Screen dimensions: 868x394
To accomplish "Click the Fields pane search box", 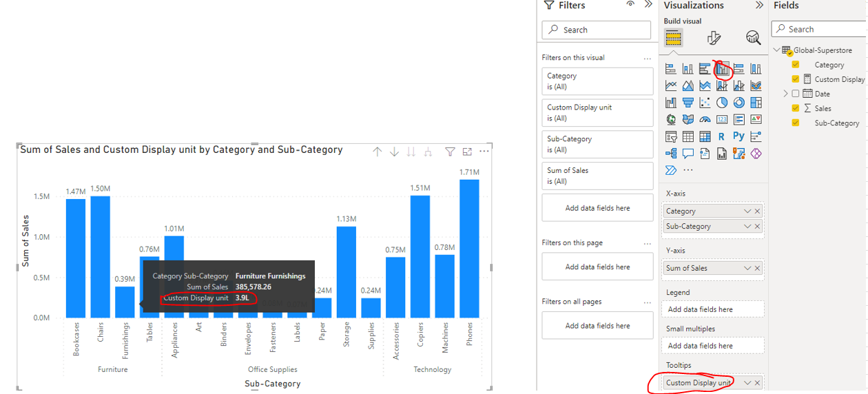I will pyautogui.click(x=820, y=29).
